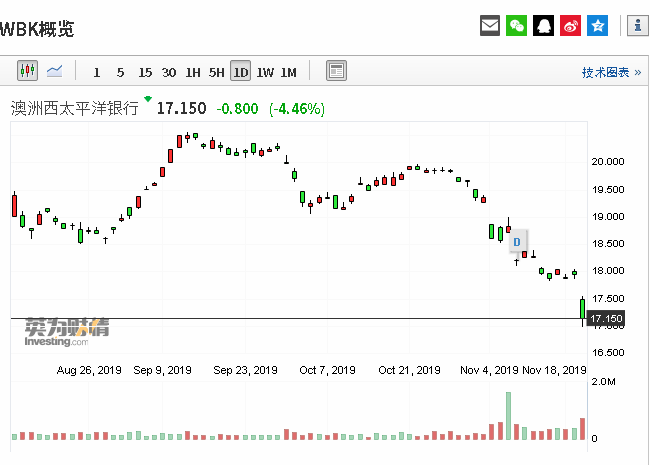Share to Weibo red icon
This screenshot has height=465, width=650.
(x=570, y=26)
